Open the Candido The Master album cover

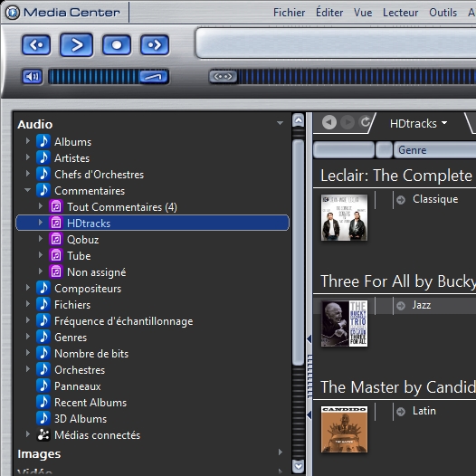tap(344, 429)
